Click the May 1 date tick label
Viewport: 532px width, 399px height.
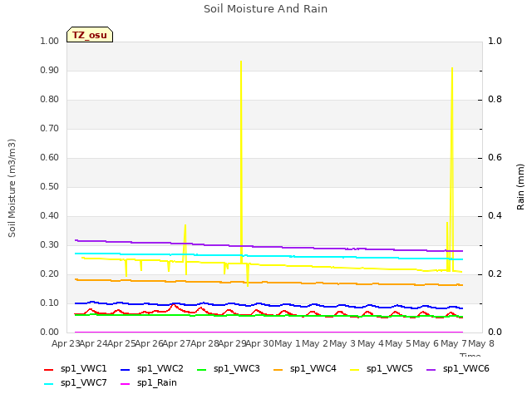tap(288, 343)
